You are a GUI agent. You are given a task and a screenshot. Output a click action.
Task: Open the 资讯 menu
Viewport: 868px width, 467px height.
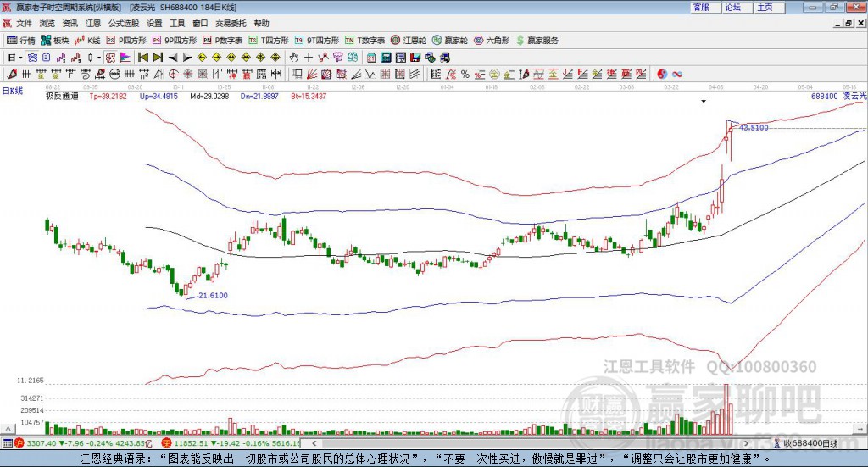(x=70, y=23)
